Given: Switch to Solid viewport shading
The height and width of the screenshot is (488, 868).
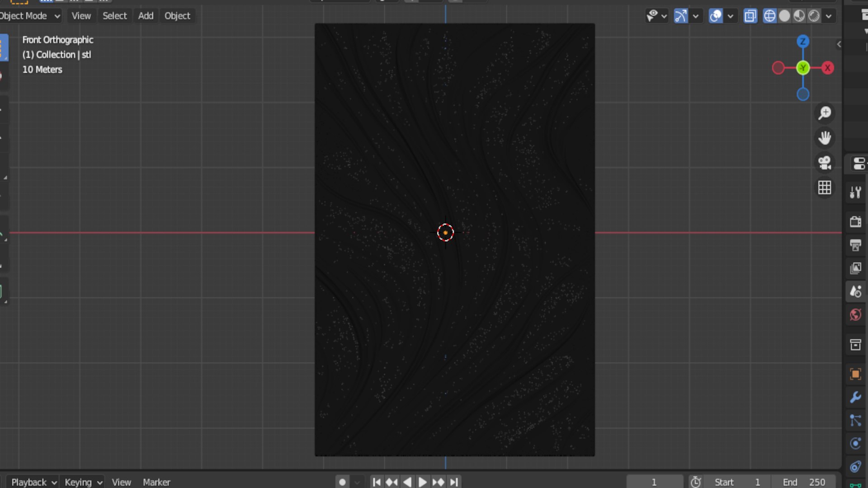Looking at the screenshot, I should [x=784, y=16].
